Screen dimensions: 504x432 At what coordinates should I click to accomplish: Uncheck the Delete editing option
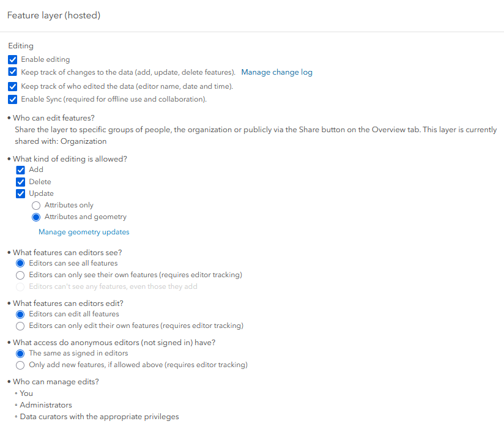(21, 182)
